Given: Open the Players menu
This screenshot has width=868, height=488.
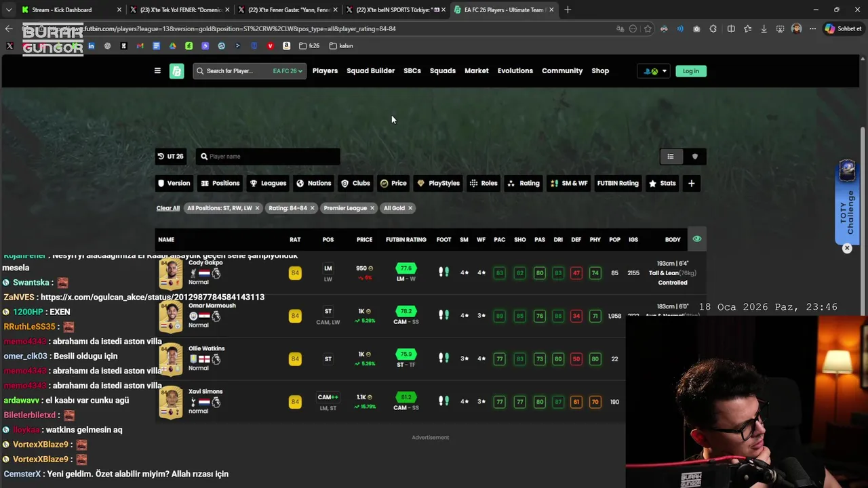Looking at the screenshot, I should [x=325, y=70].
